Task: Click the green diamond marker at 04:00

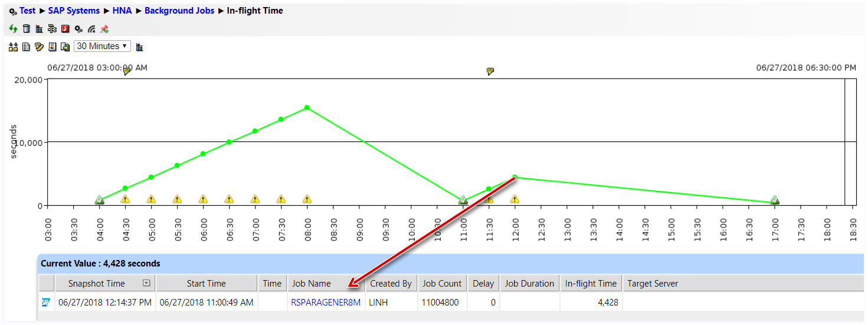Action: coord(99,200)
